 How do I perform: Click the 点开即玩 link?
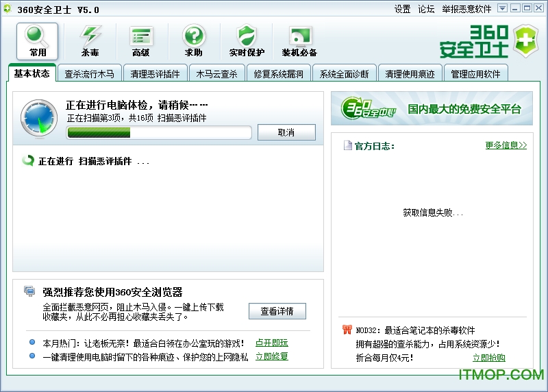[271, 343]
